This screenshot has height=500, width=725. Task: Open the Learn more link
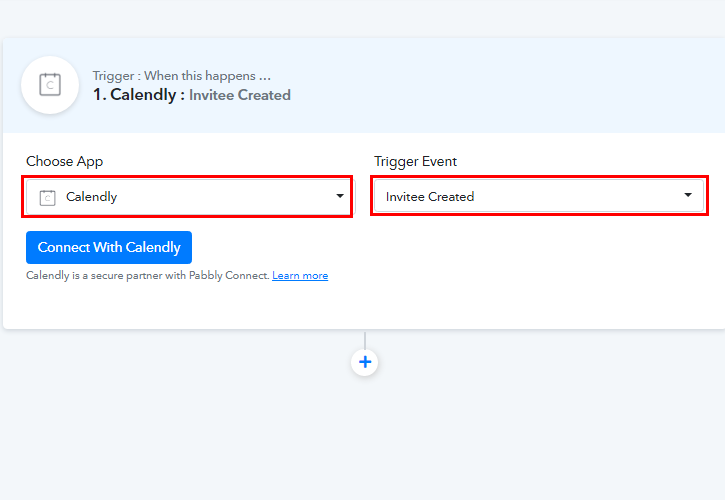pos(300,276)
